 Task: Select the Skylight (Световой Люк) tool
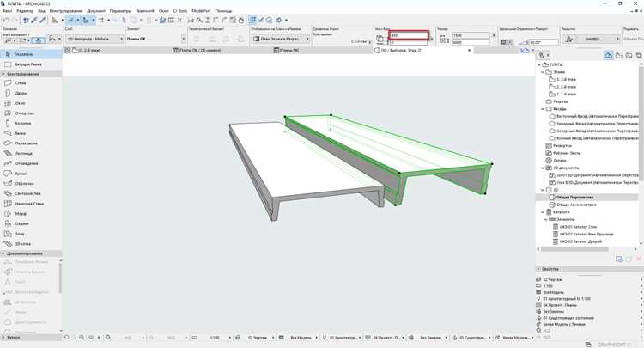pos(31,193)
